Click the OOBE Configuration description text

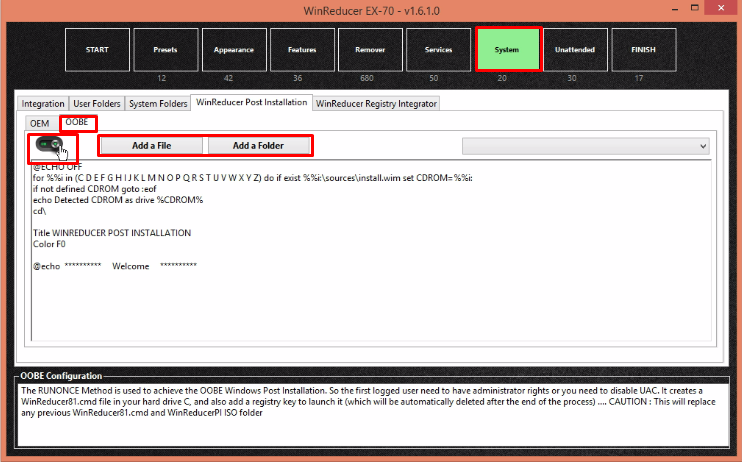[368, 401]
